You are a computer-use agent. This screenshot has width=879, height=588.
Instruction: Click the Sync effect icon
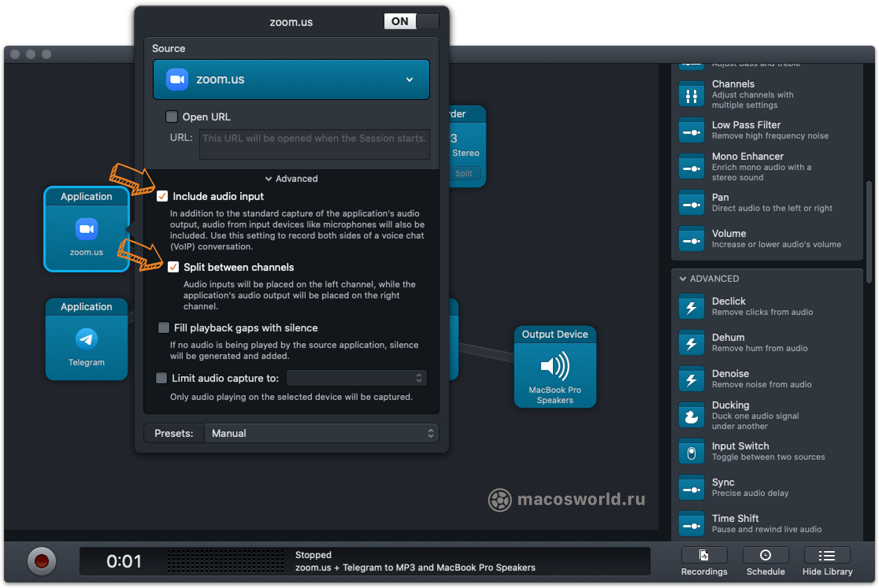click(691, 488)
